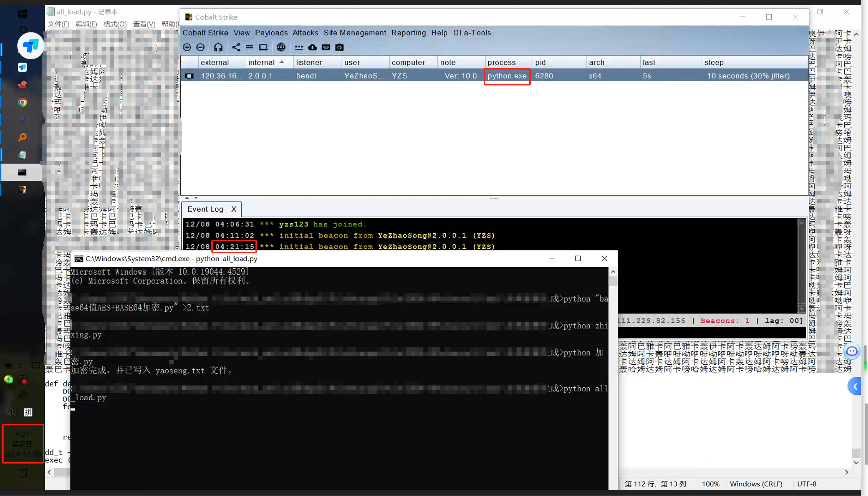Screen dimensions: 868x496
Task: Open Notepad 文件(F) menu
Action: coord(59,24)
